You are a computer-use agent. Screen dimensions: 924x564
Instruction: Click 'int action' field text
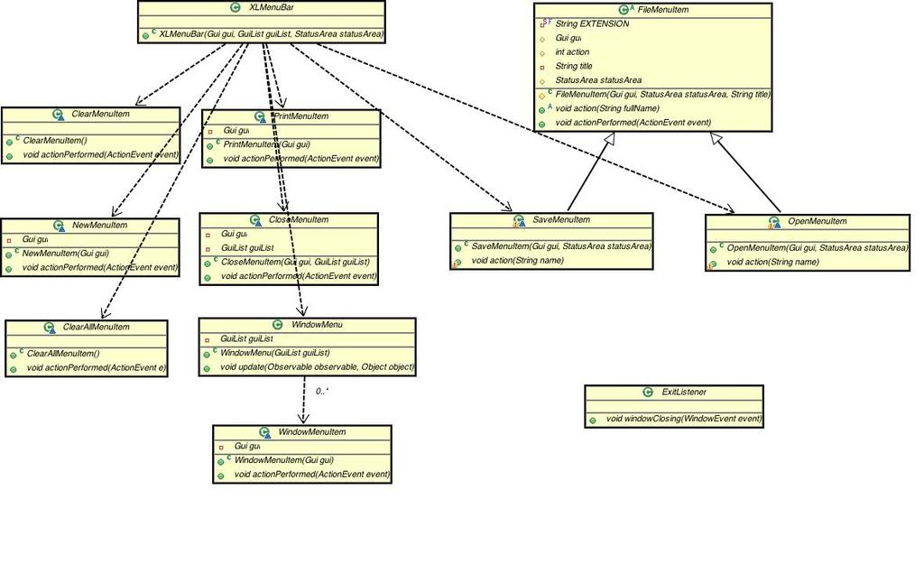572,52
